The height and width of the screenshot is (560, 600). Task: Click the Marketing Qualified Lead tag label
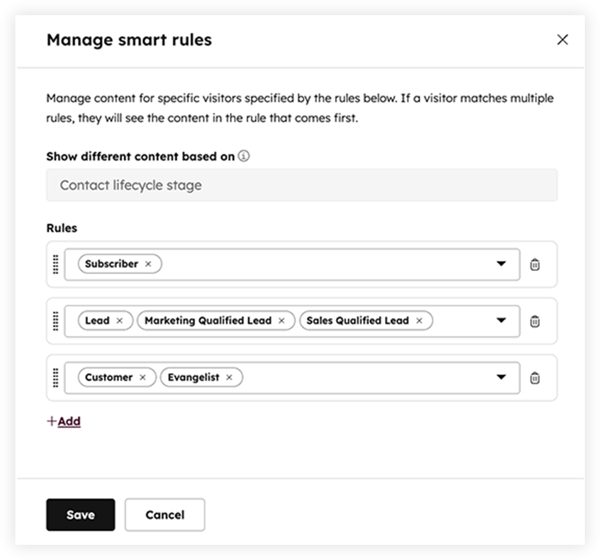point(208,320)
